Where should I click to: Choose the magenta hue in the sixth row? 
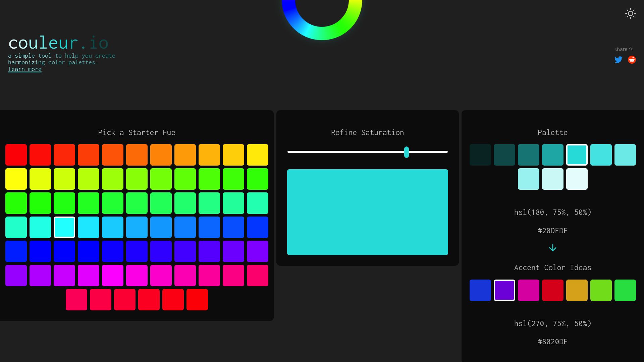pos(113,276)
